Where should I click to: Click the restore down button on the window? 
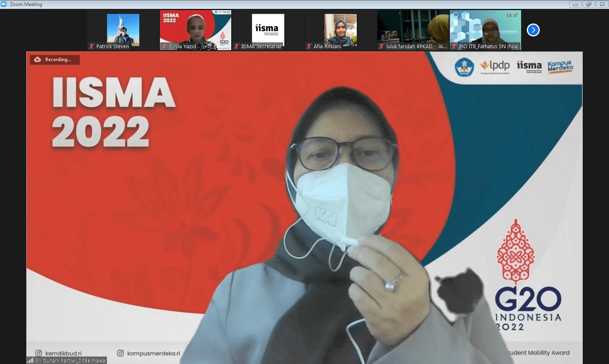pyautogui.click(x=588, y=4)
